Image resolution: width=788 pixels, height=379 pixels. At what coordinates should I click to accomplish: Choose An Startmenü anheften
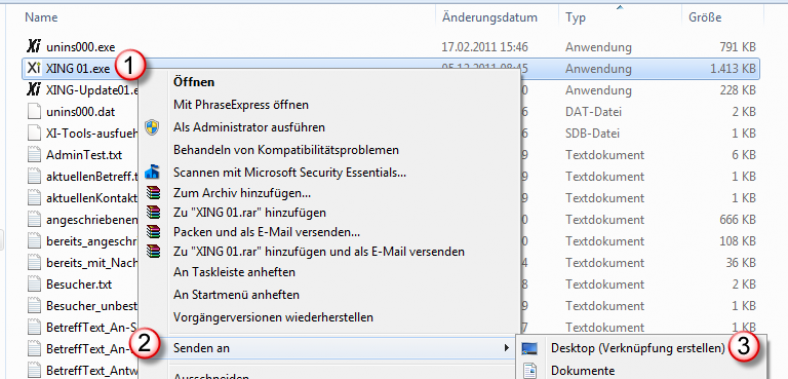[236, 295]
